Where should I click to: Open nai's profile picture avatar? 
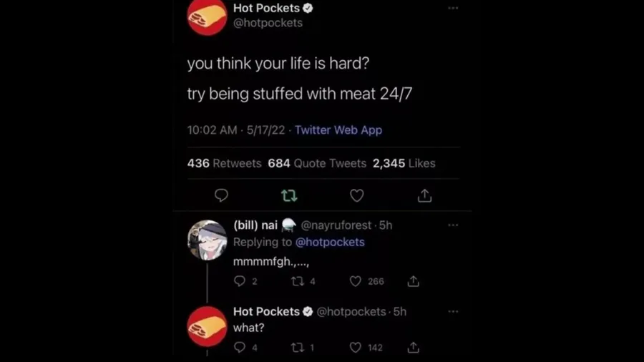208,240
